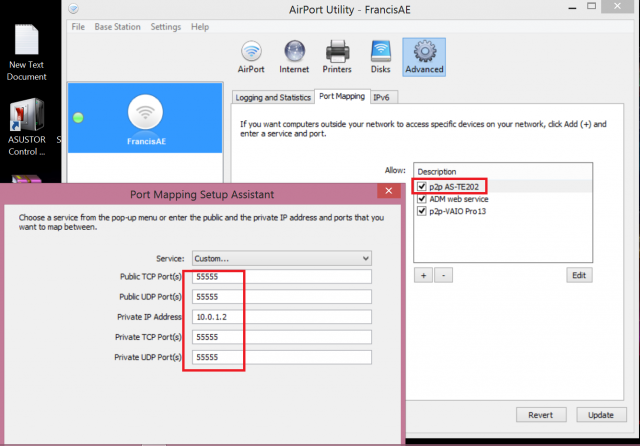Click the Edit button
This screenshot has height=446, width=640.
(x=579, y=275)
